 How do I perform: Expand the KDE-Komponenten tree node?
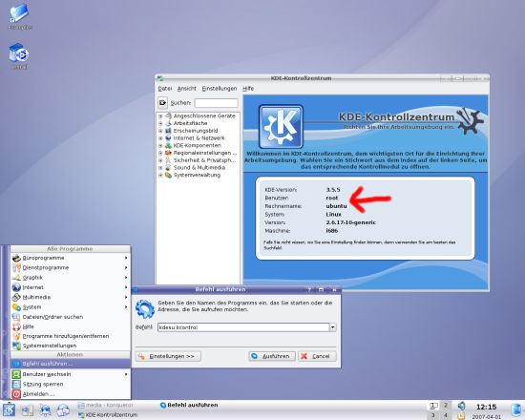160,145
